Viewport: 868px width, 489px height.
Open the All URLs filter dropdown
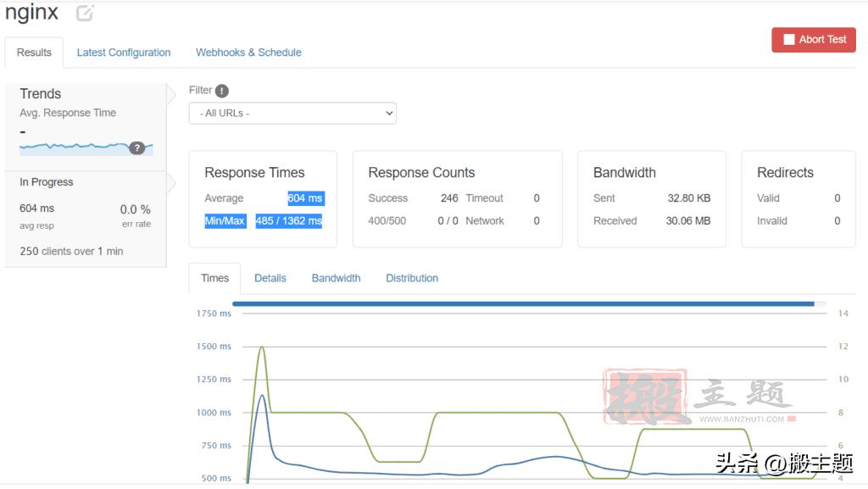292,113
